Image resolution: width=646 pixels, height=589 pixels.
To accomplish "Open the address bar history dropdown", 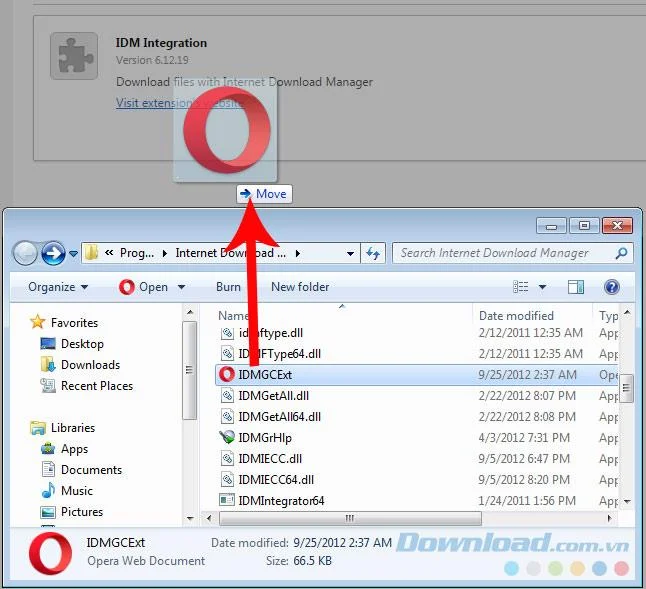I will (350, 253).
